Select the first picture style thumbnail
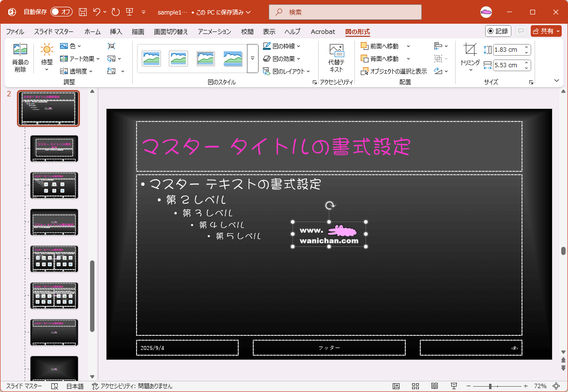Screen dimensions: 568x392 152,59
